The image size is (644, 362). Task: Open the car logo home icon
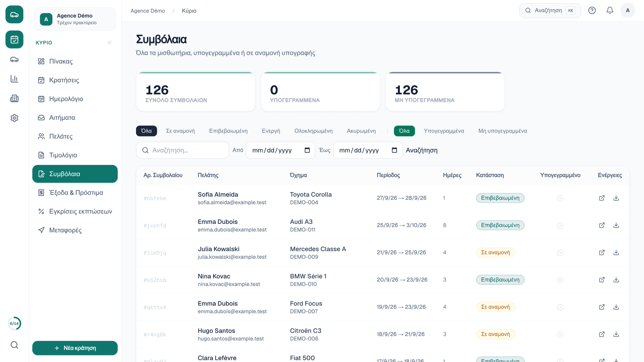point(14,15)
